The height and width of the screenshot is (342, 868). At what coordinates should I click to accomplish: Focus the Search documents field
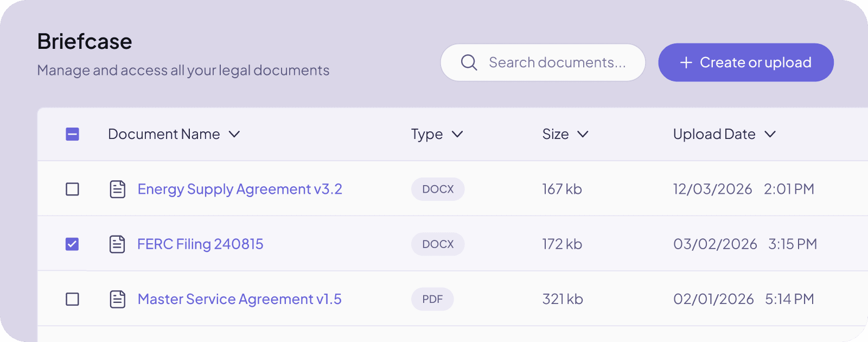(x=543, y=62)
